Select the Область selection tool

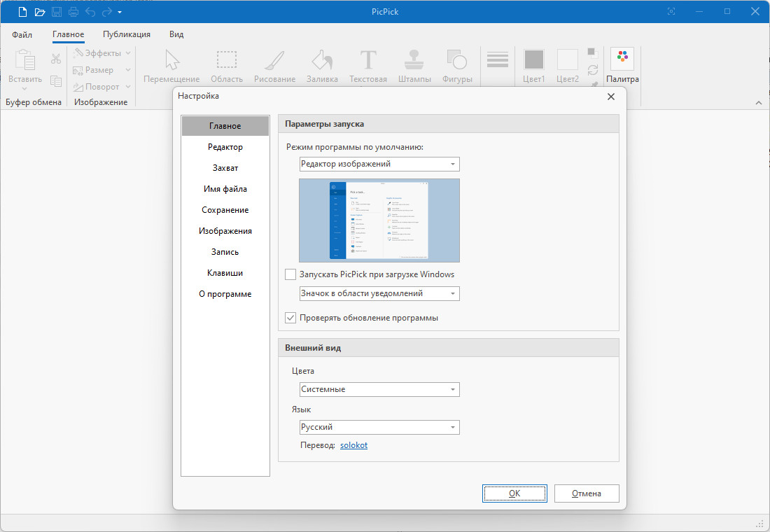[227, 65]
